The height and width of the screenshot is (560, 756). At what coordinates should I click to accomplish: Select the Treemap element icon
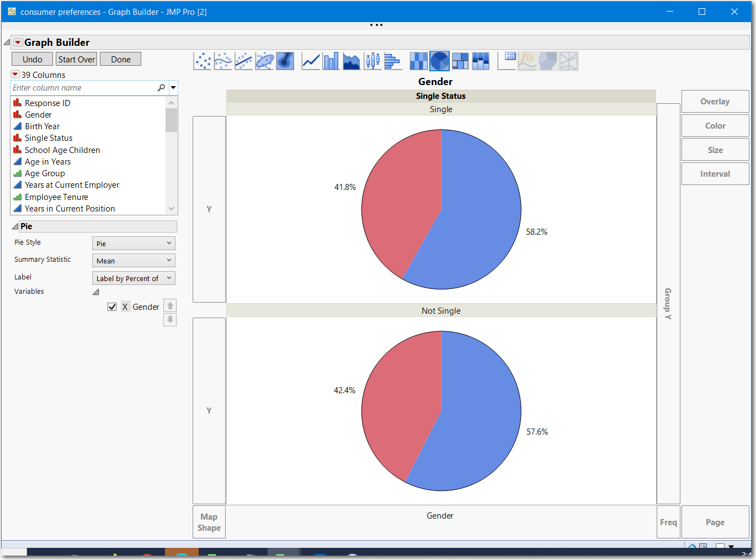coord(460,61)
